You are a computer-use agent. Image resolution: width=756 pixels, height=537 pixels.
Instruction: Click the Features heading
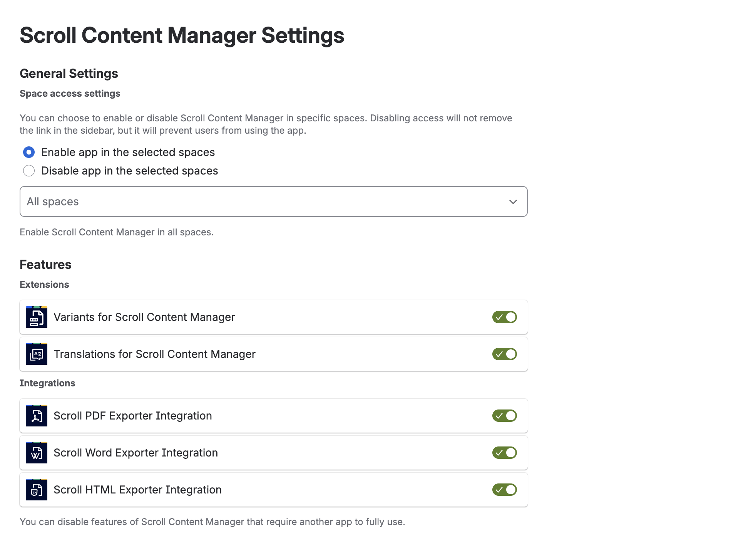(45, 265)
